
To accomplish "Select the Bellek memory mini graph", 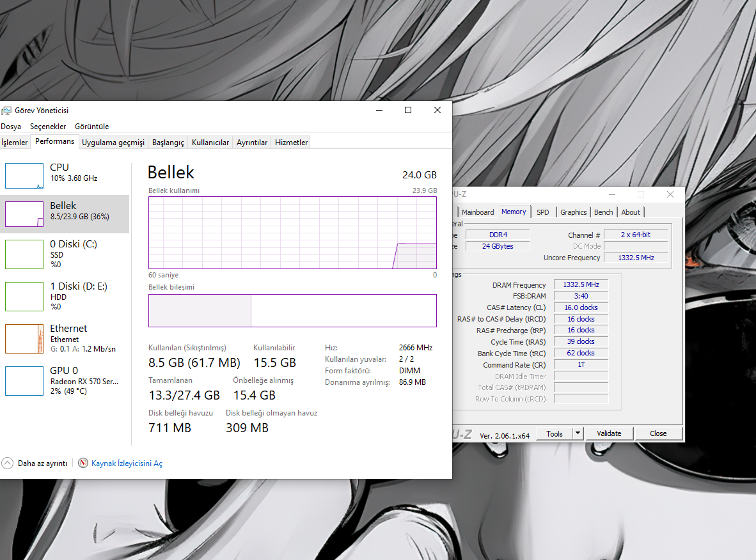I will [x=24, y=214].
